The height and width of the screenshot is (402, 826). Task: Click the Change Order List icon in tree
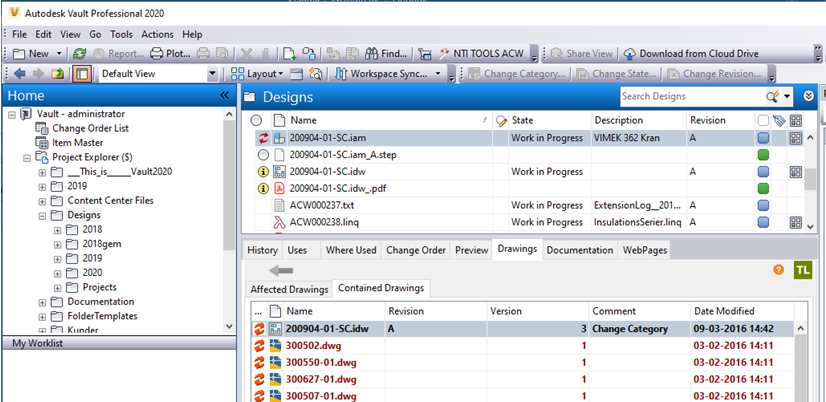point(42,128)
